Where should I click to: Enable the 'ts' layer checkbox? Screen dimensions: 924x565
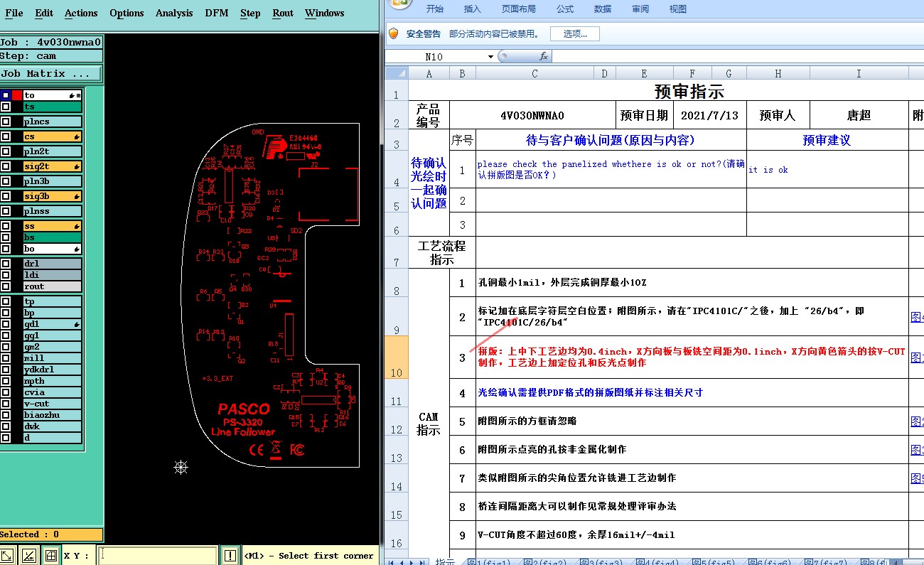coord(6,107)
